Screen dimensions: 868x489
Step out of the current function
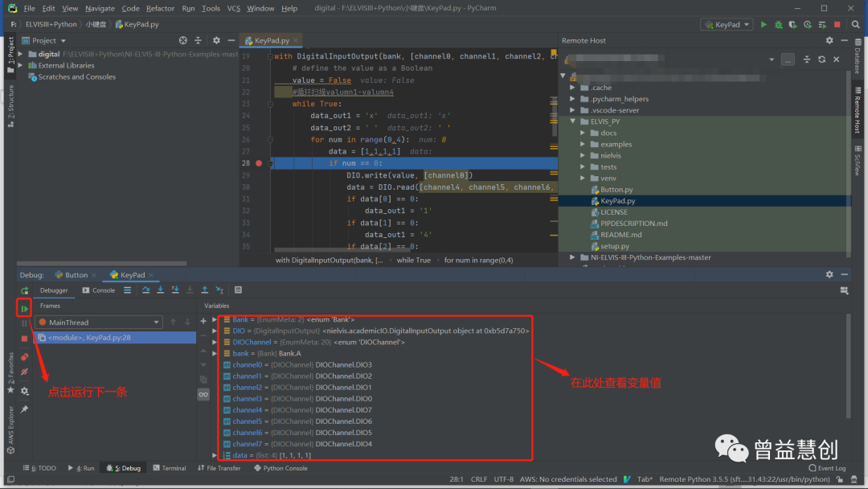pyautogui.click(x=205, y=290)
